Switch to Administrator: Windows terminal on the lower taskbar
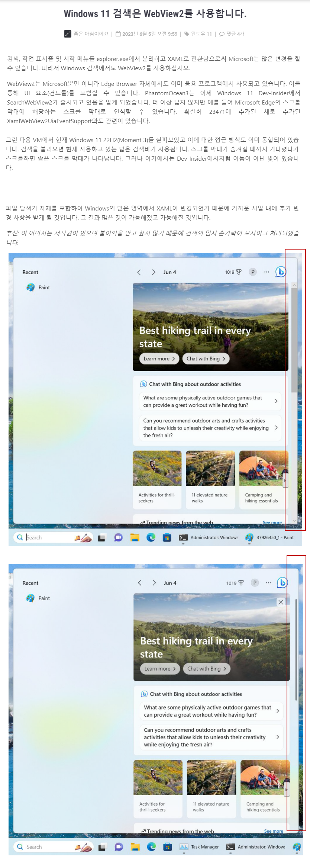The width and height of the screenshot is (310, 868). tap(256, 847)
